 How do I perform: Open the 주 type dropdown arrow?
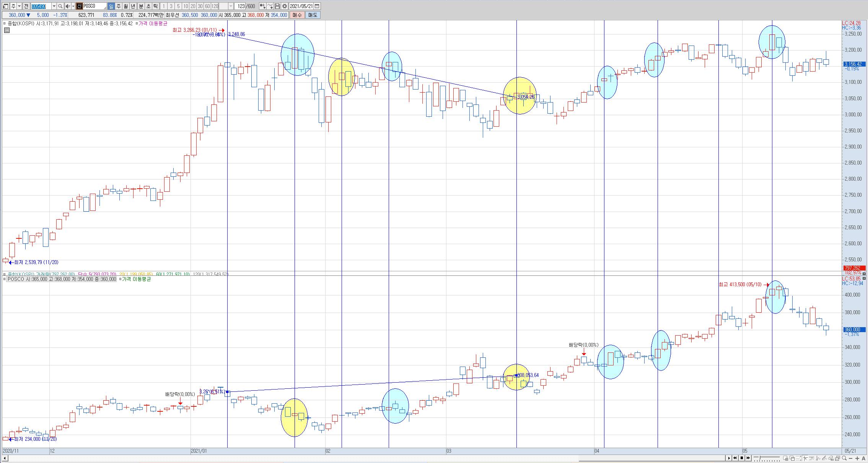click(19, 6)
